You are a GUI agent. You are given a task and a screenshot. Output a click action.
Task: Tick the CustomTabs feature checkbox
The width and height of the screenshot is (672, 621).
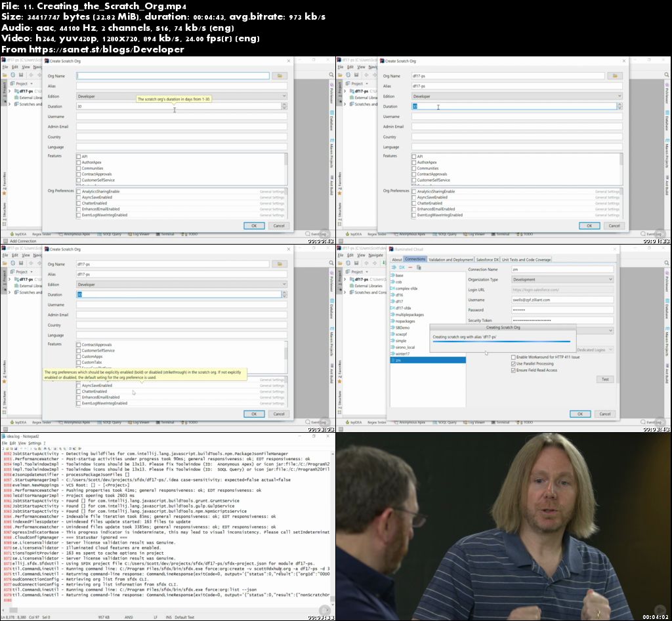pos(79,363)
